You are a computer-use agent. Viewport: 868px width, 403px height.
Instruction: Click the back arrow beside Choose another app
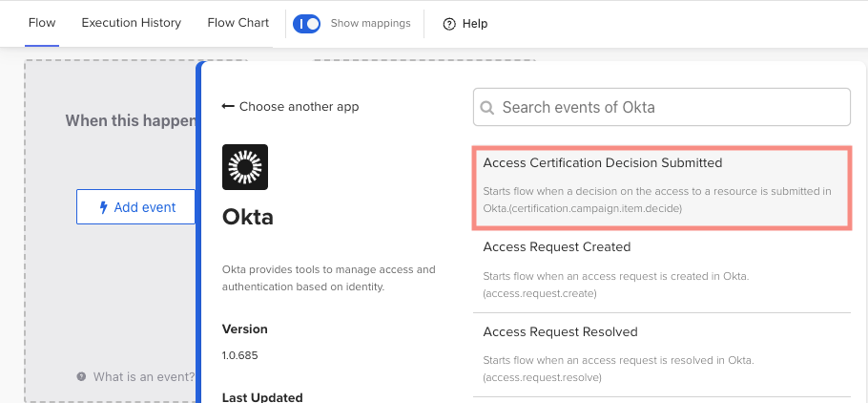coord(228,107)
